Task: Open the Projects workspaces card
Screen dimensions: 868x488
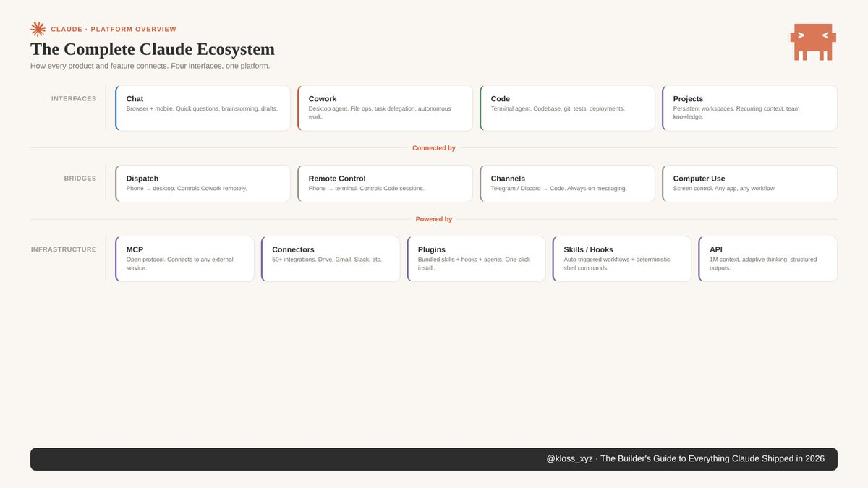Action: 749,108
